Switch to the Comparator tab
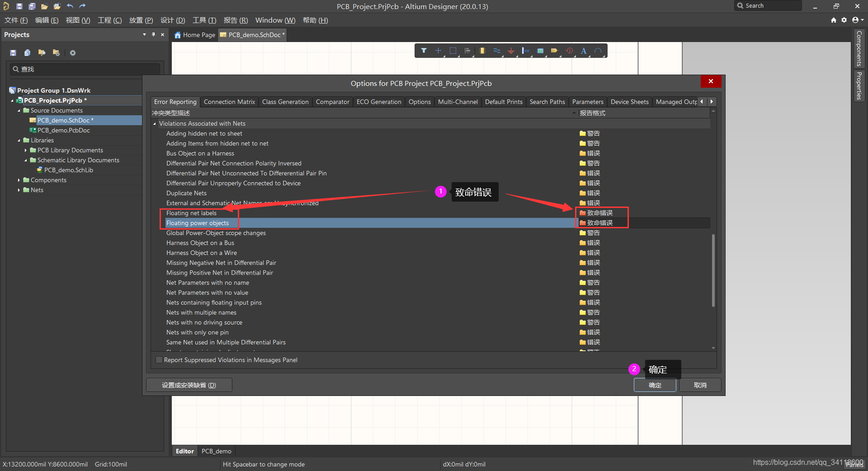 (x=332, y=102)
